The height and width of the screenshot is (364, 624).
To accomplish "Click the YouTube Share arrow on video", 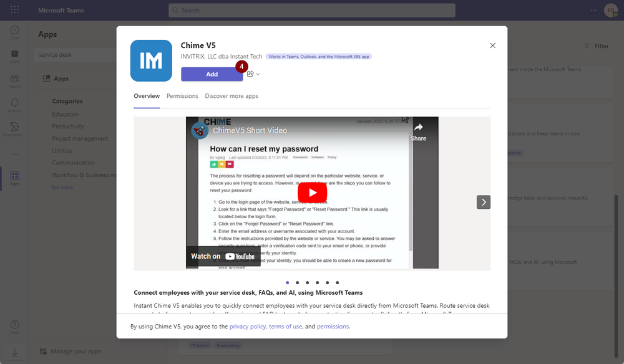I will 418,132.
